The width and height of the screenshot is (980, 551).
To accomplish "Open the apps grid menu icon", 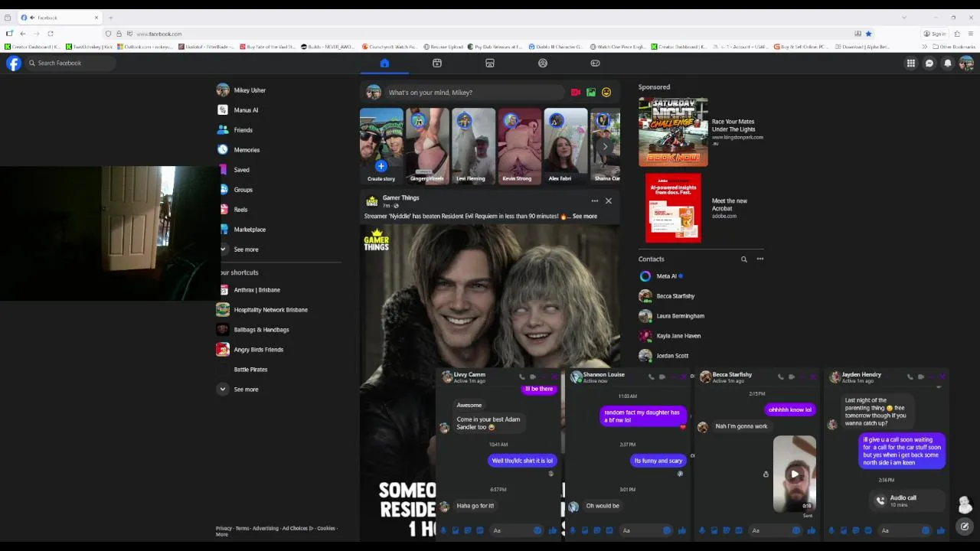I will (x=911, y=64).
